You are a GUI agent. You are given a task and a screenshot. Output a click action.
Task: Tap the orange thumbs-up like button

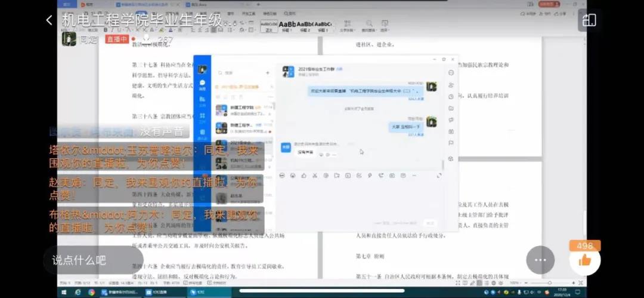(x=584, y=260)
